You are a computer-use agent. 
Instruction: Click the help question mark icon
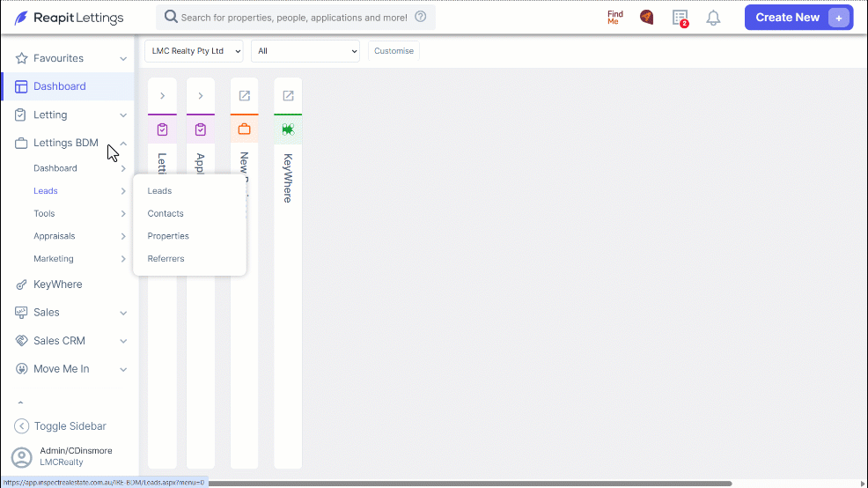click(421, 17)
